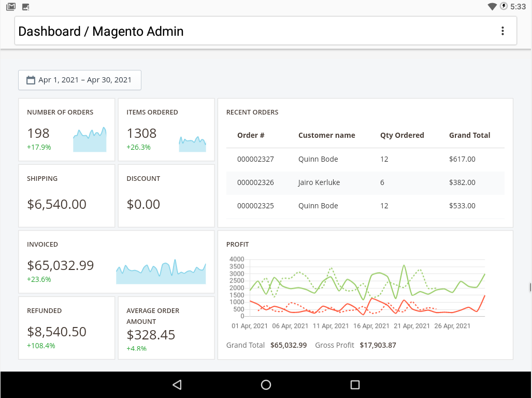Click the 01 Apr, 2021 axis label
Image resolution: width=532 pixels, height=398 pixels.
tap(249, 326)
